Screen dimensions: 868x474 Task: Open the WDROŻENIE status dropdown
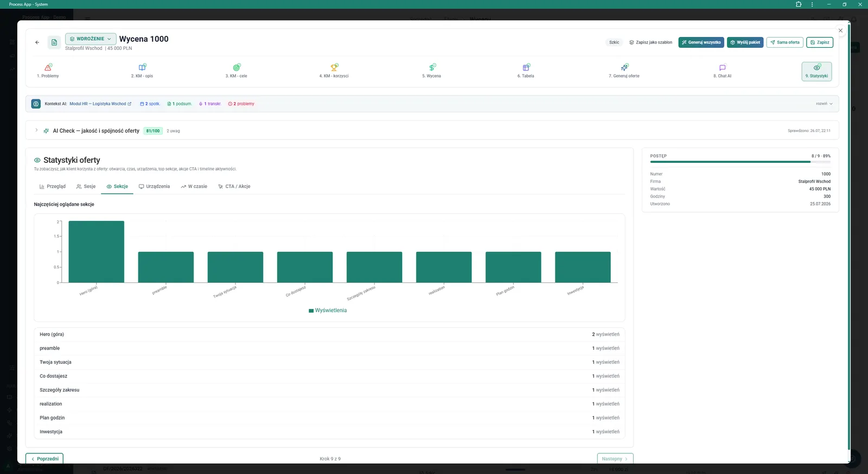coord(91,39)
